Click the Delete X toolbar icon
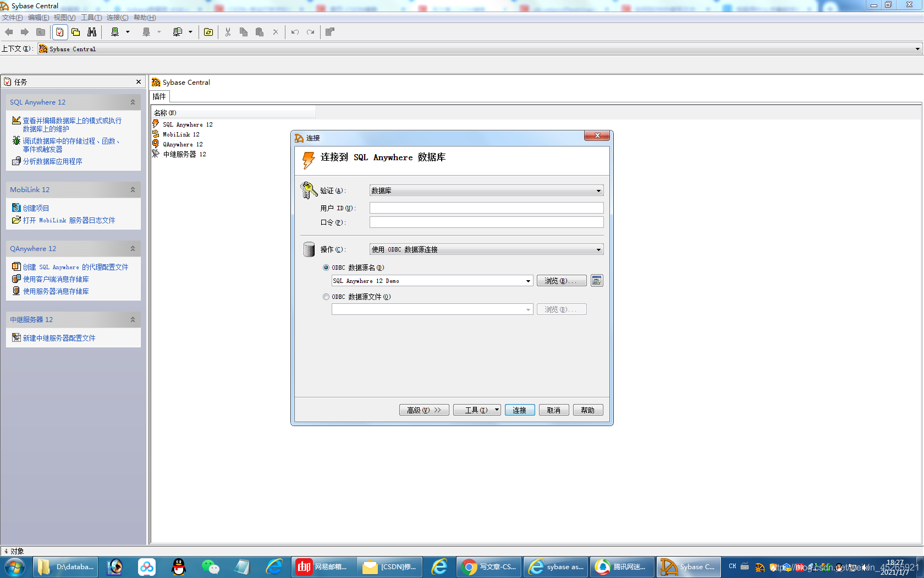 click(276, 32)
